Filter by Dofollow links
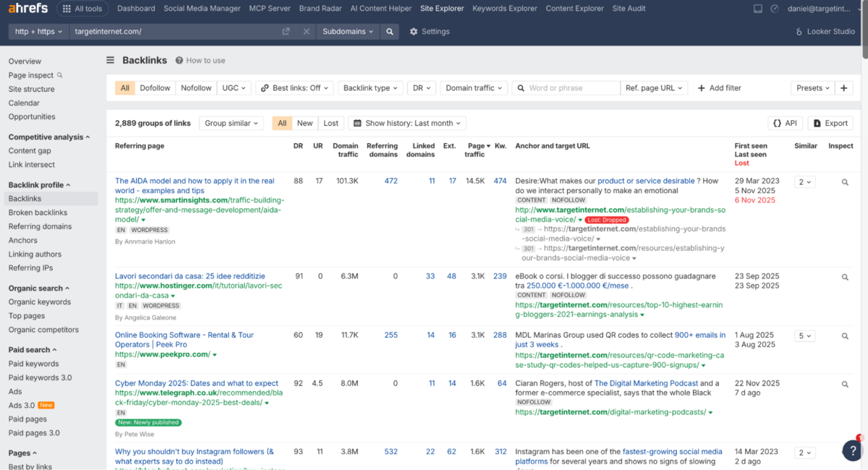Image resolution: width=868 pixels, height=470 pixels. (155, 88)
